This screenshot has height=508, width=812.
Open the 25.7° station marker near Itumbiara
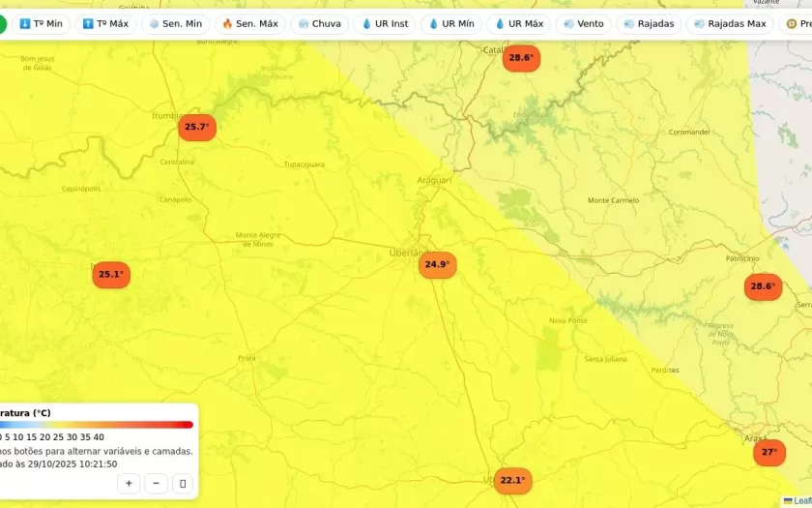pos(196,128)
